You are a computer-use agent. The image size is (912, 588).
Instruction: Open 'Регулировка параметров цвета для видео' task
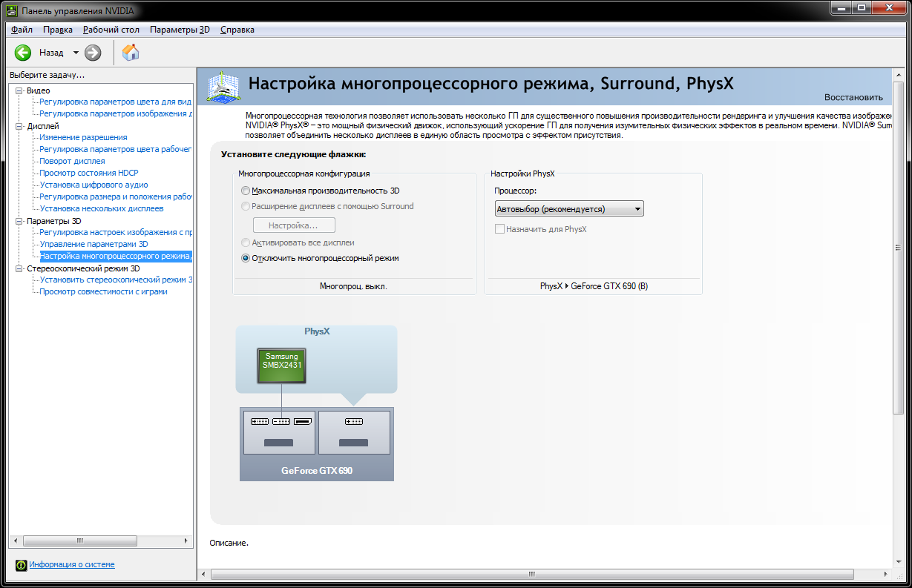(x=116, y=102)
